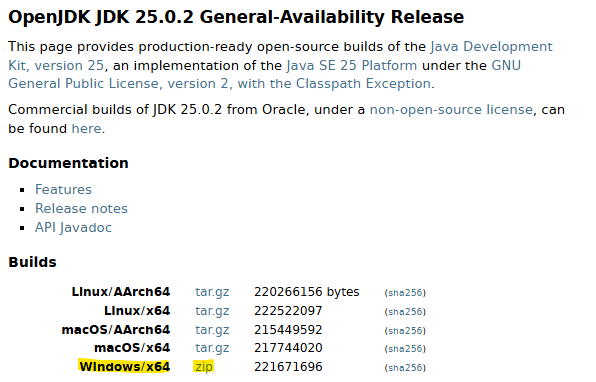Click the macOS/AArch64 platform label
The image size is (596, 382).
[x=116, y=330]
